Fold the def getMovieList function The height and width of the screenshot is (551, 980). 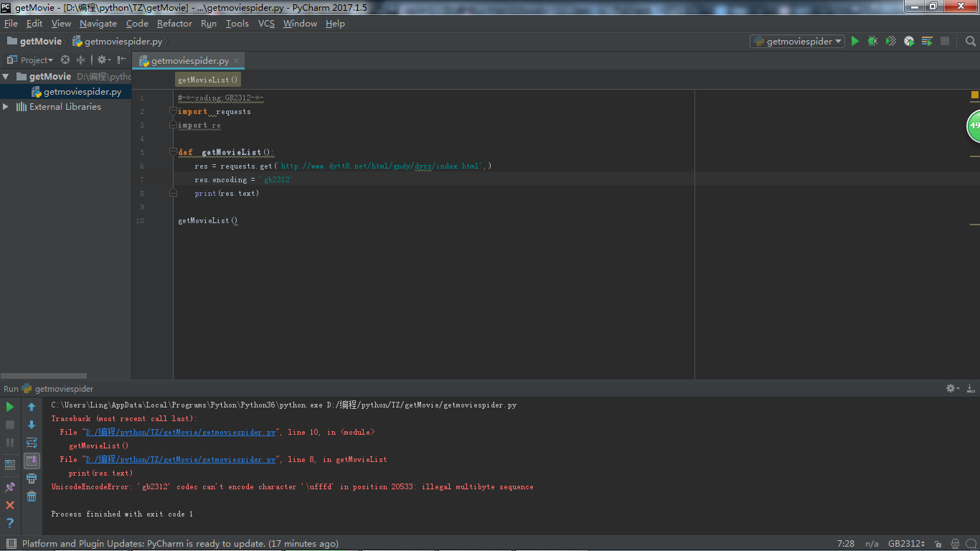pyautogui.click(x=173, y=152)
